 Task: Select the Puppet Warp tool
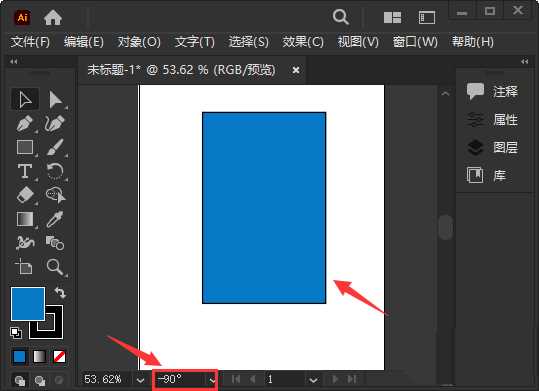pyautogui.click(x=25, y=243)
